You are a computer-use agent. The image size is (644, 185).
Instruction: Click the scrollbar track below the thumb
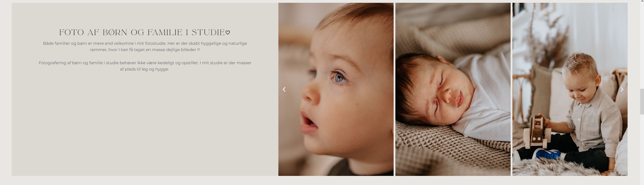[x=642, y=149]
